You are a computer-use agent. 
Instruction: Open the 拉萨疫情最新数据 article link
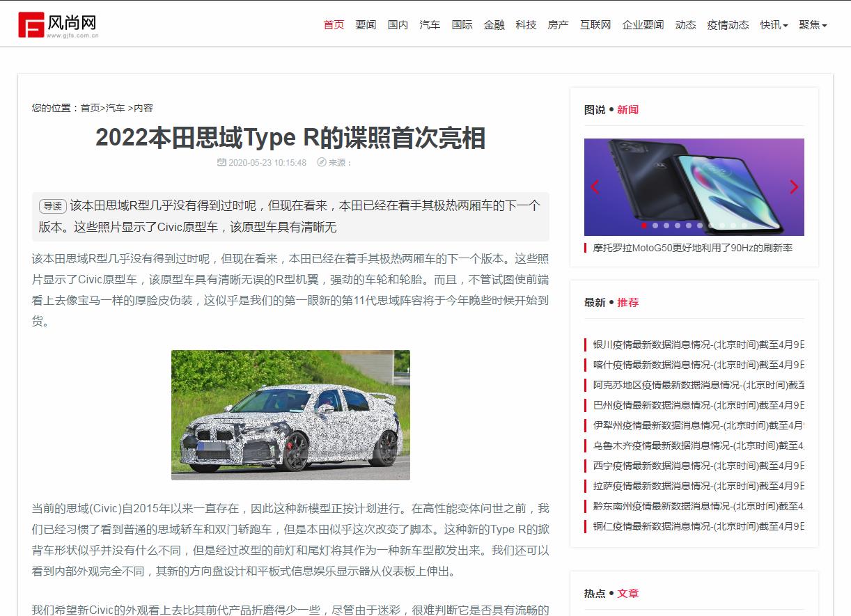click(698, 486)
